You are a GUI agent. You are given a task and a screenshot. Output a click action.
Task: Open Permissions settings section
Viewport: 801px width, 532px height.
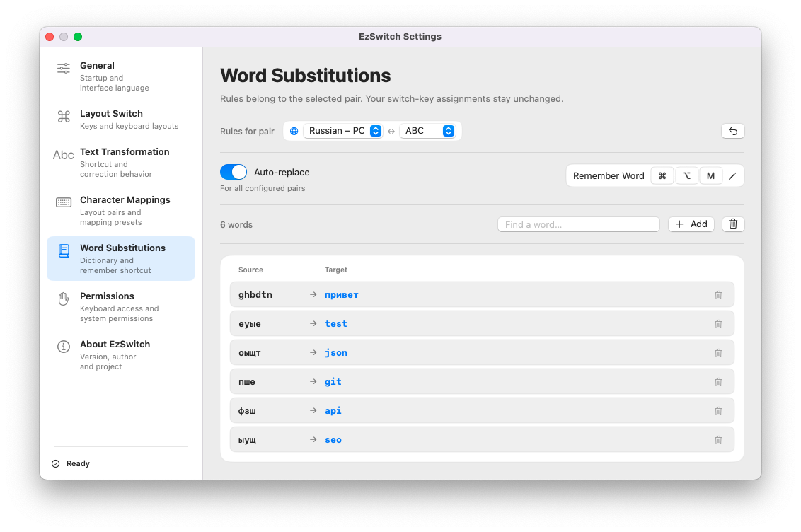point(120,307)
